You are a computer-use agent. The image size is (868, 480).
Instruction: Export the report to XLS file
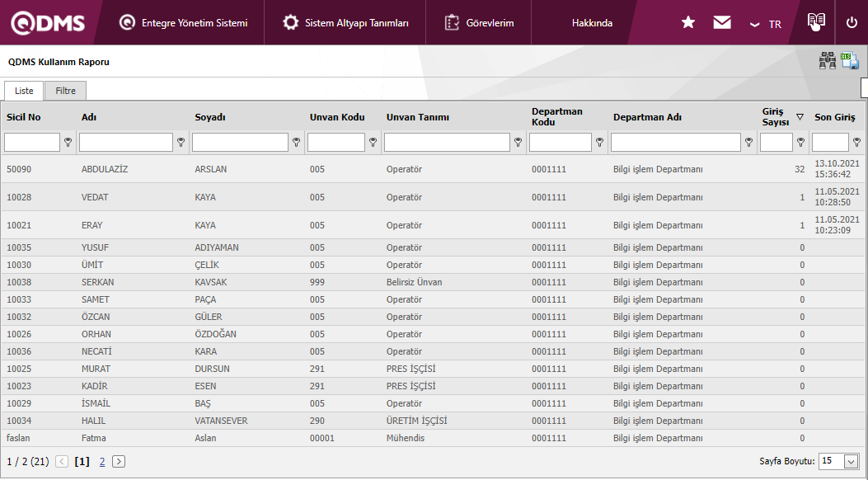coord(850,61)
